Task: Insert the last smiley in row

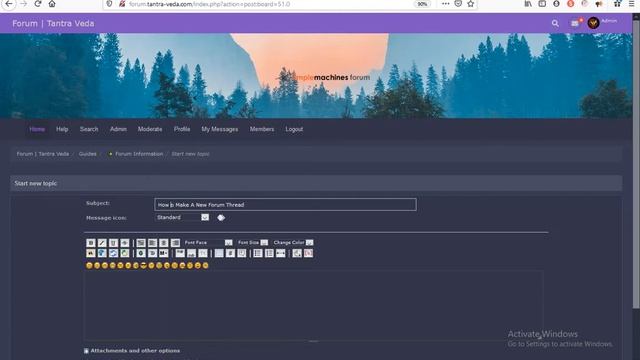Action: coord(206,265)
